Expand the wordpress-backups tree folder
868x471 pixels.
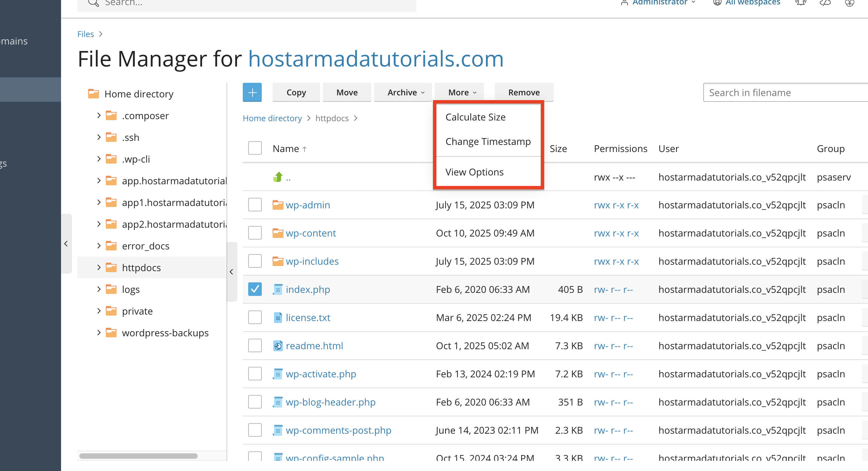coord(99,333)
